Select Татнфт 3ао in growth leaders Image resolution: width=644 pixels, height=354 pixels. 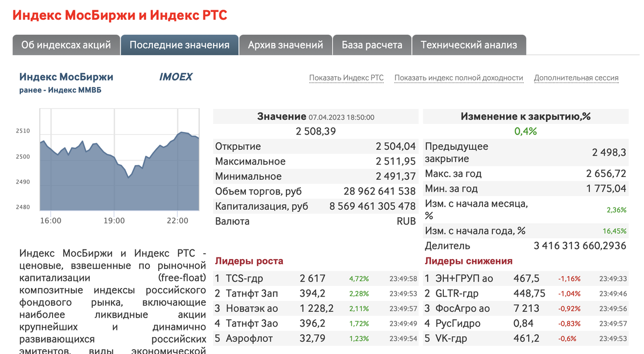point(252,323)
